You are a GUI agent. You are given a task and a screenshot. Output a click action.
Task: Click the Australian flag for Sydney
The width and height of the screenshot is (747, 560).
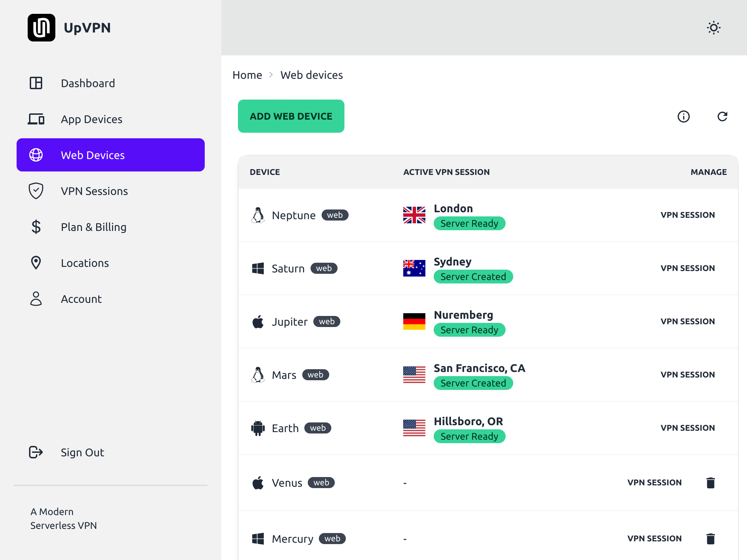(x=414, y=268)
